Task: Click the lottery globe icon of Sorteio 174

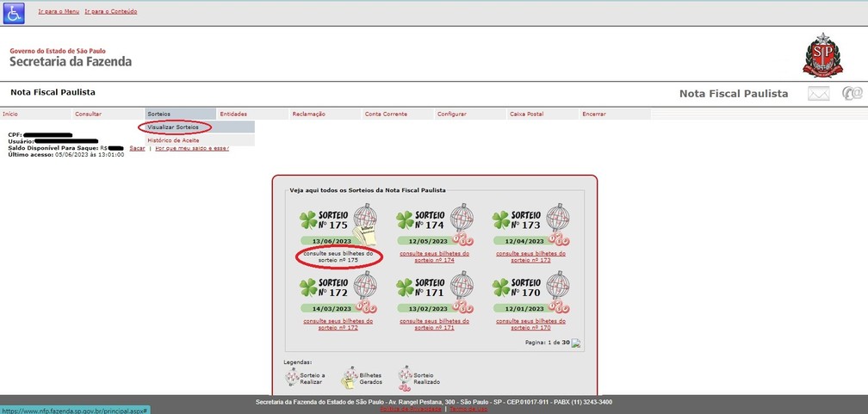Action: [462, 218]
